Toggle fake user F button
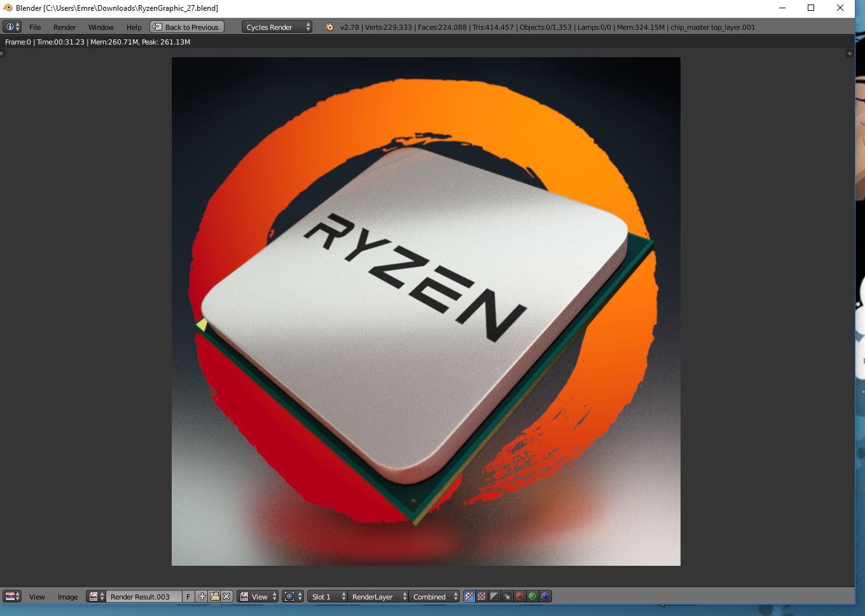 [189, 596]
